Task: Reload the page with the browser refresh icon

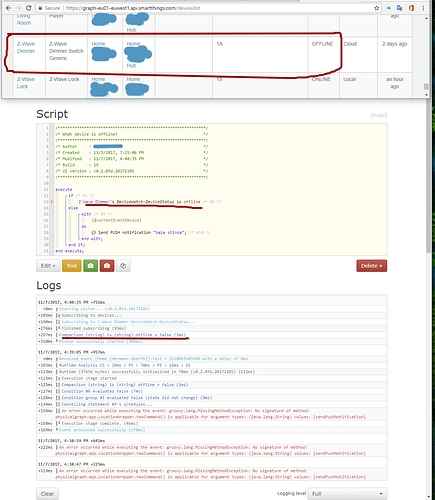Action: coord(29,8)
